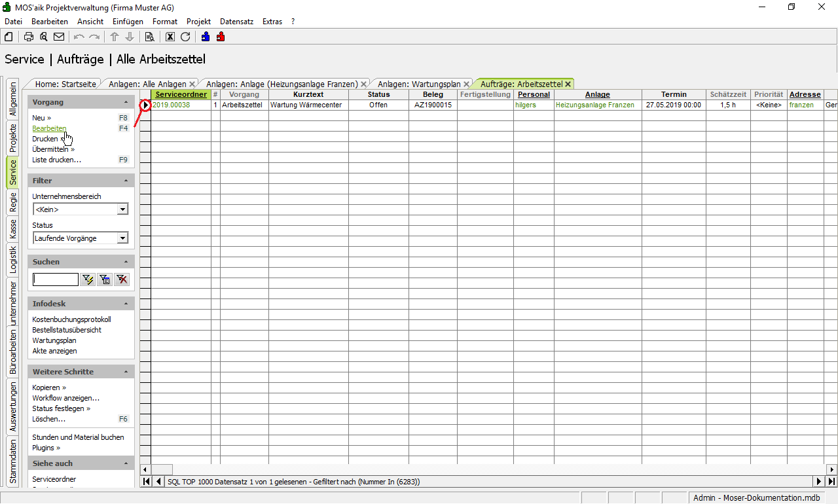Click the Excel export icon in toolbar

170,37
